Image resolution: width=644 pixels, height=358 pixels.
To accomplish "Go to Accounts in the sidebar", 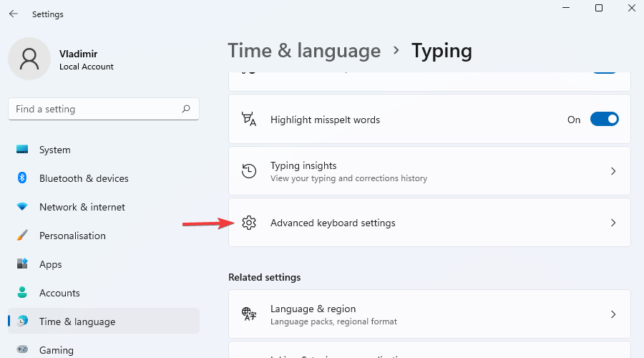I will (59, 293).
